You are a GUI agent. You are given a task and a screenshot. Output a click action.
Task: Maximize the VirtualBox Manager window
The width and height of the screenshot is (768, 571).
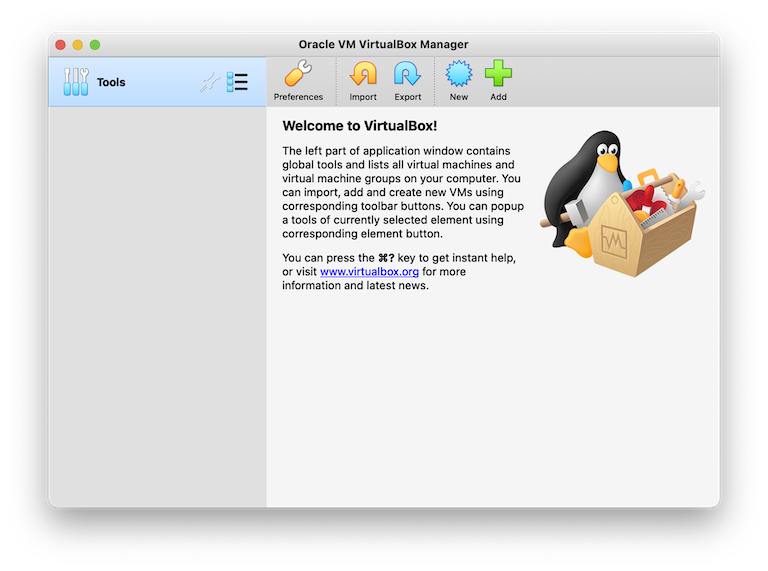[95, 45]
